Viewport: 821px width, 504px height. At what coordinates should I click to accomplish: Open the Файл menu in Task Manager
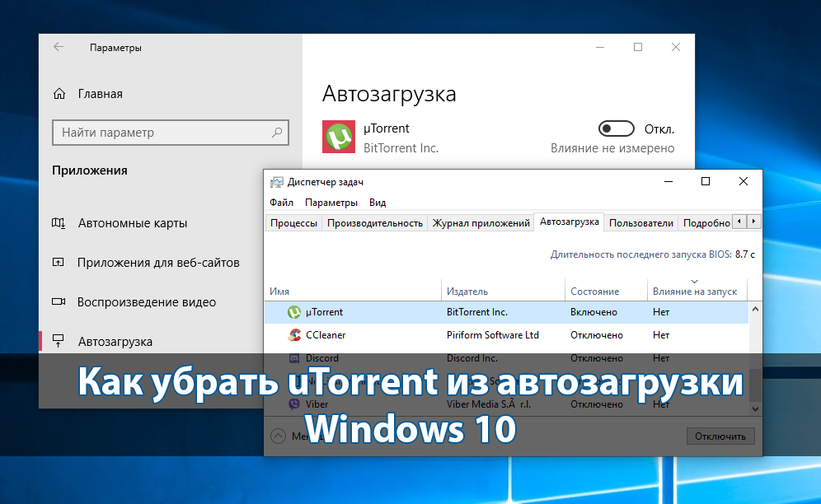pos(281,203)
